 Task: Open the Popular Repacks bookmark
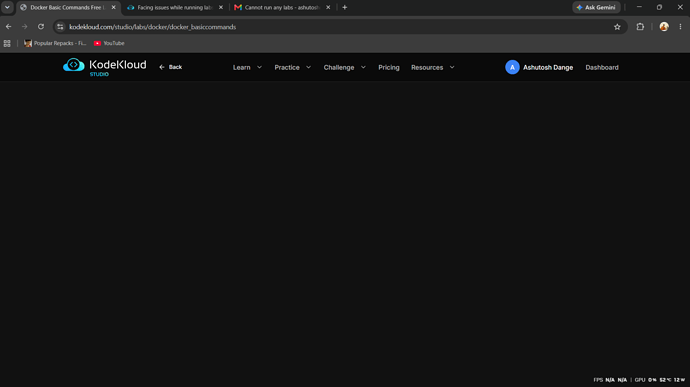55,43
